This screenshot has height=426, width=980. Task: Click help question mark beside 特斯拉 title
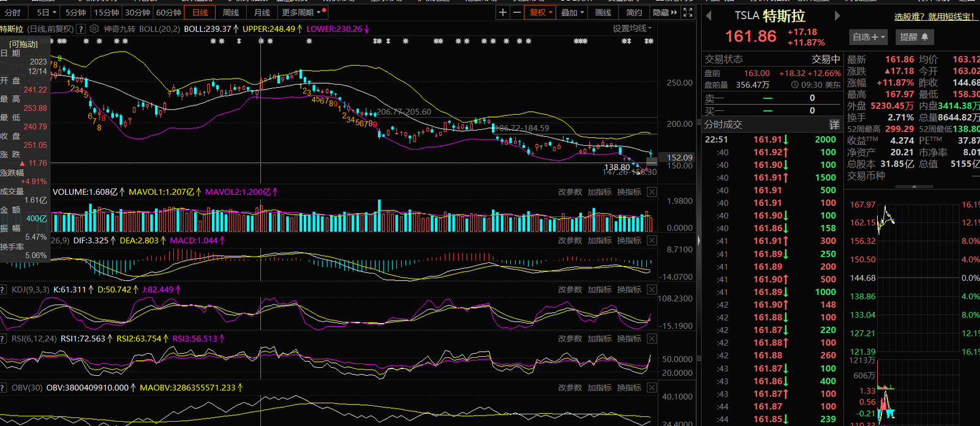click(81, 29)
